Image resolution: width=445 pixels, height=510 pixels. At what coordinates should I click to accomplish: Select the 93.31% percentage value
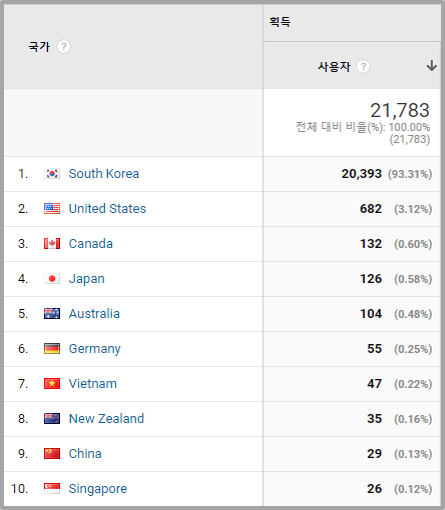coord(410,174)
